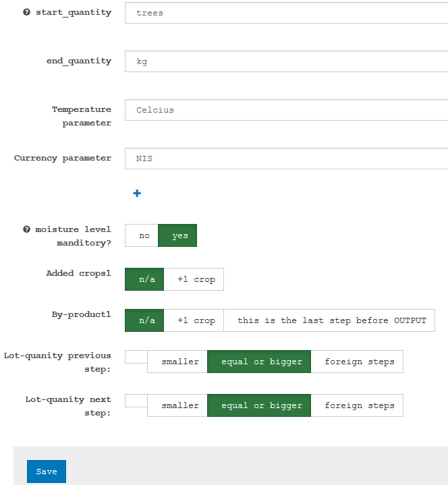
Task: Click the end_quantity field showing kg
Action: [287, 61]
